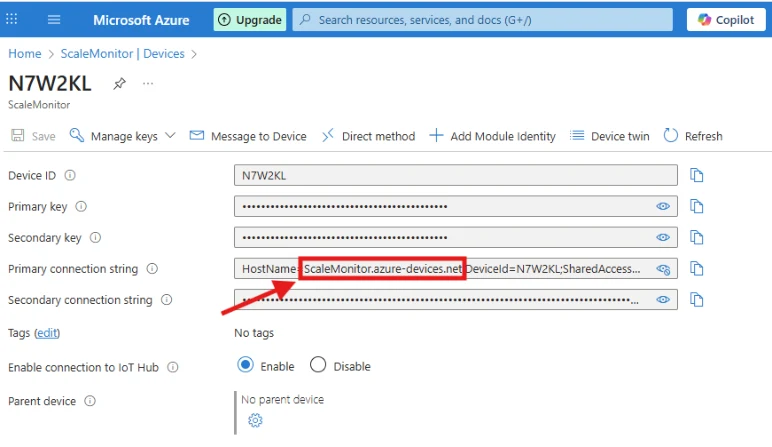This screenshot has width=772, height=447.
Task: Show Device ID info tooltip
Action: click(x=70, y=175)
